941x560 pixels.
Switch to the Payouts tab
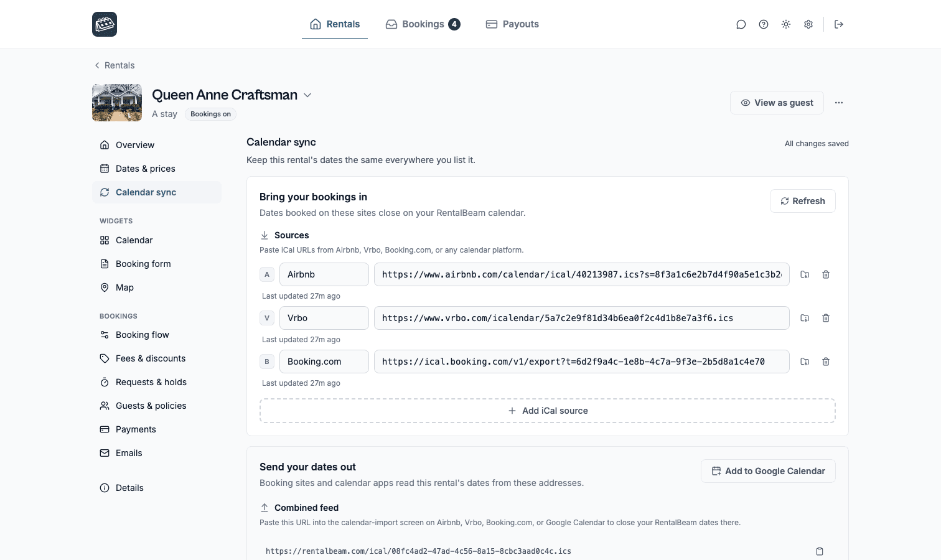point(512,24)
